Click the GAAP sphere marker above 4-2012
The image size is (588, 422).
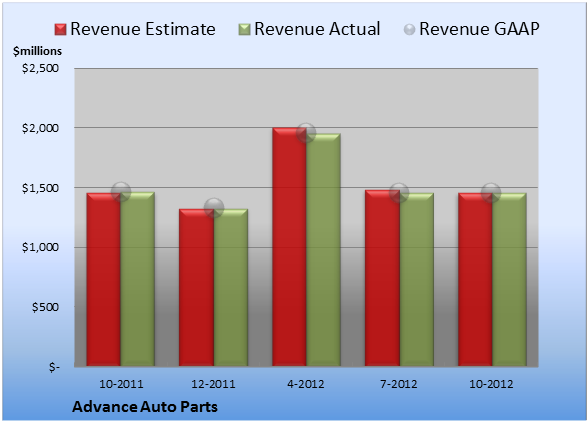tap(306, 132)
